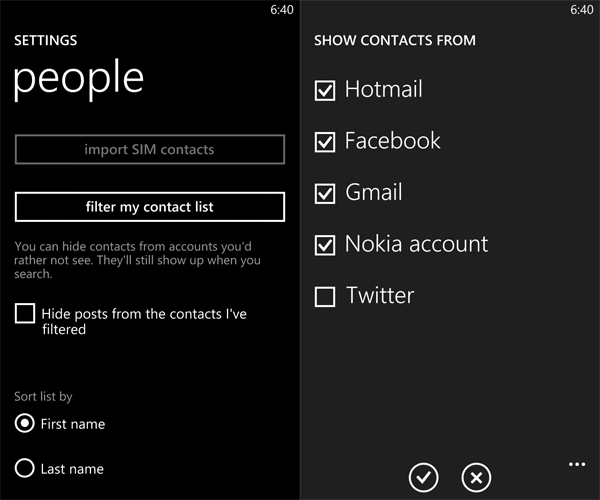Check Hide posts from filtered contacts
The image size is (600, 500).
click(25, 313)
